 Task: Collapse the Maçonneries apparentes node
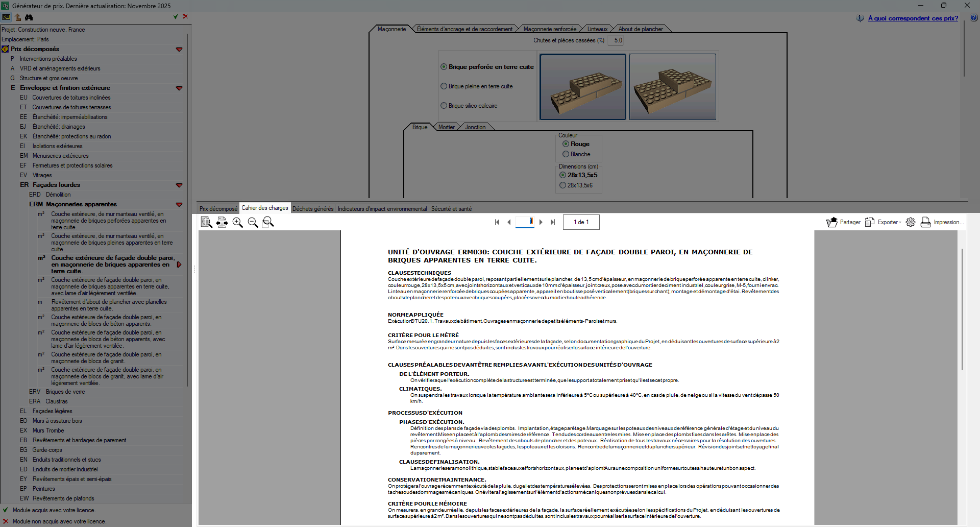pyautogui.click(x=179, y=205)
